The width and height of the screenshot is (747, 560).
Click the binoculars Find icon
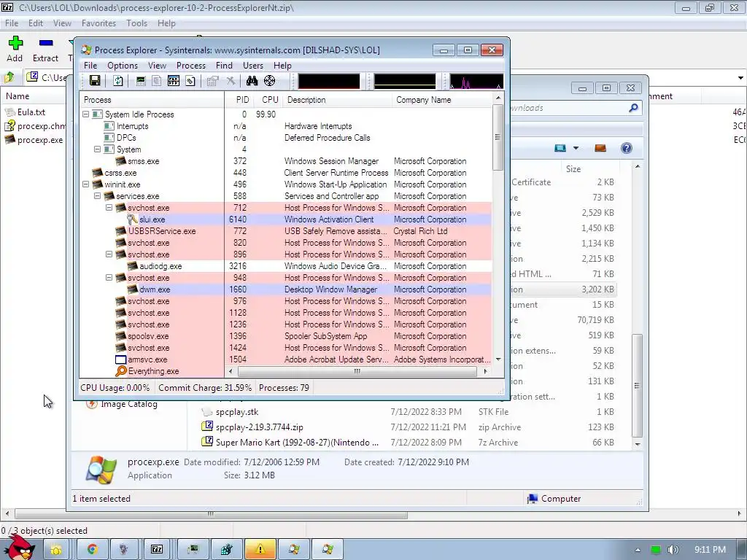point(252,80)
